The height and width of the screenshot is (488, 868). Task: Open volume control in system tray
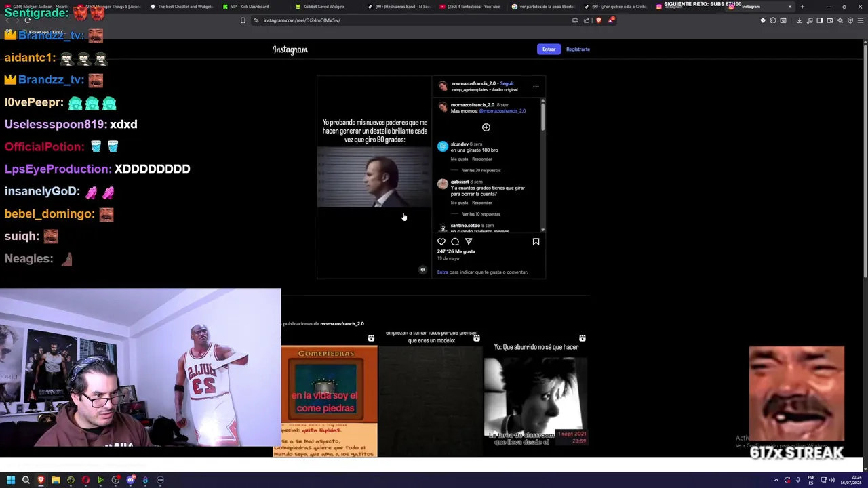pos(832,480)
